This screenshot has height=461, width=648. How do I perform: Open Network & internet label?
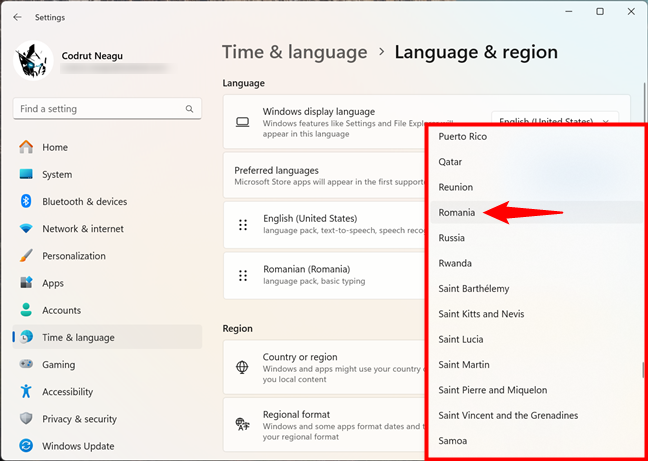(83, 228)
